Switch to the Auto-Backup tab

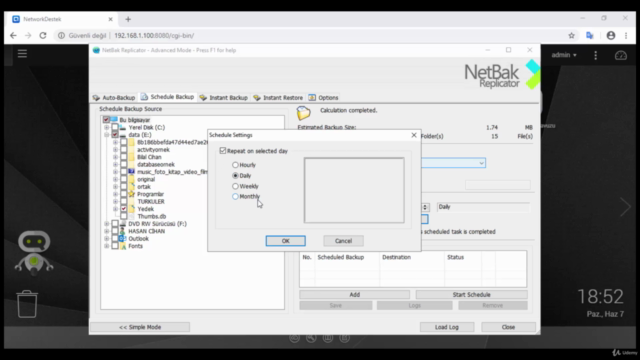(x=114, y=98)
